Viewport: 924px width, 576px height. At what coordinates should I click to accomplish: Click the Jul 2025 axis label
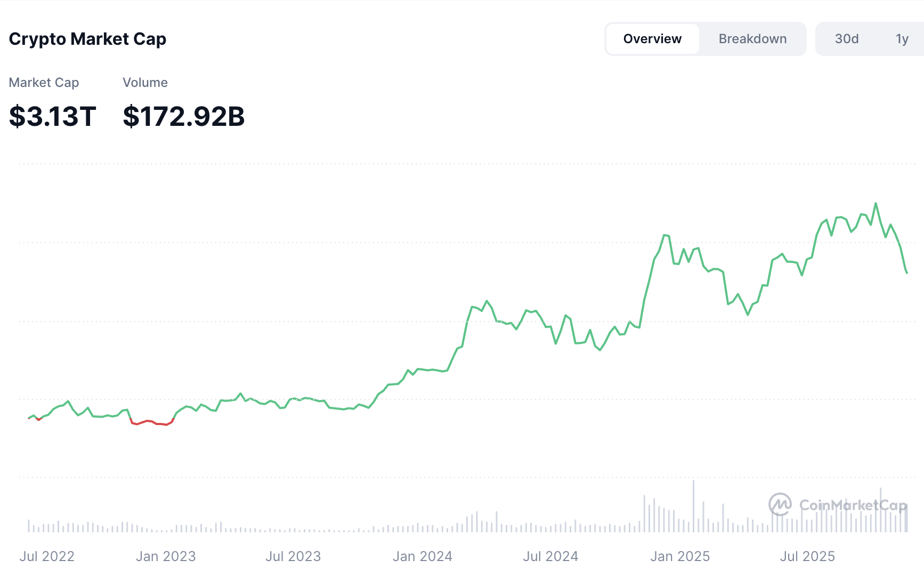coord(807,556)
